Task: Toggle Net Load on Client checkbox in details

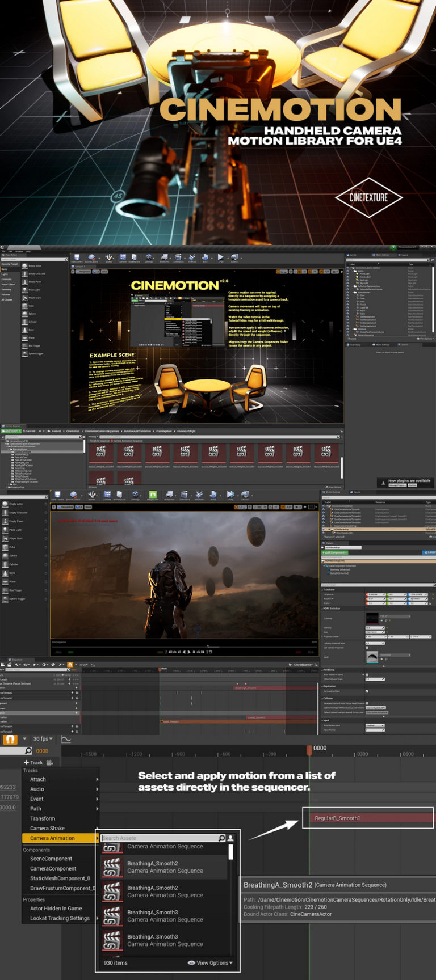Action: (x=367, y=691)
